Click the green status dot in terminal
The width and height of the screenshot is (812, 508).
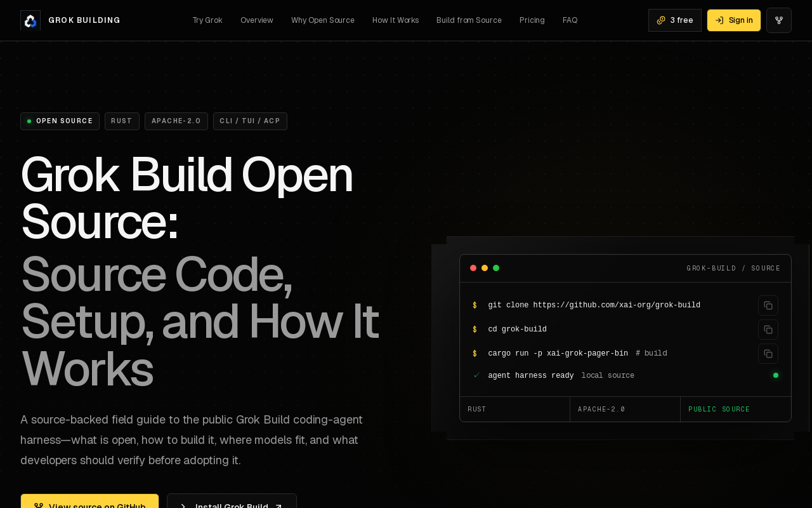[x=776, y=375]
